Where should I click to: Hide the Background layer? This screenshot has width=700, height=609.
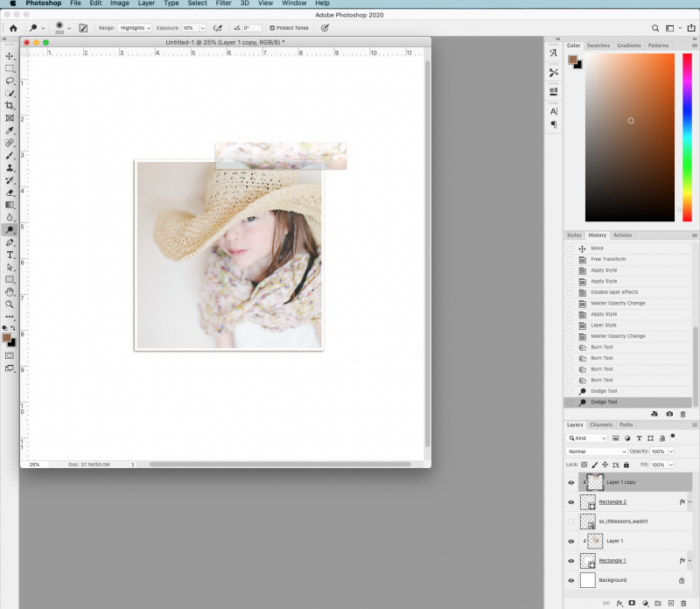tap(571, 580)
